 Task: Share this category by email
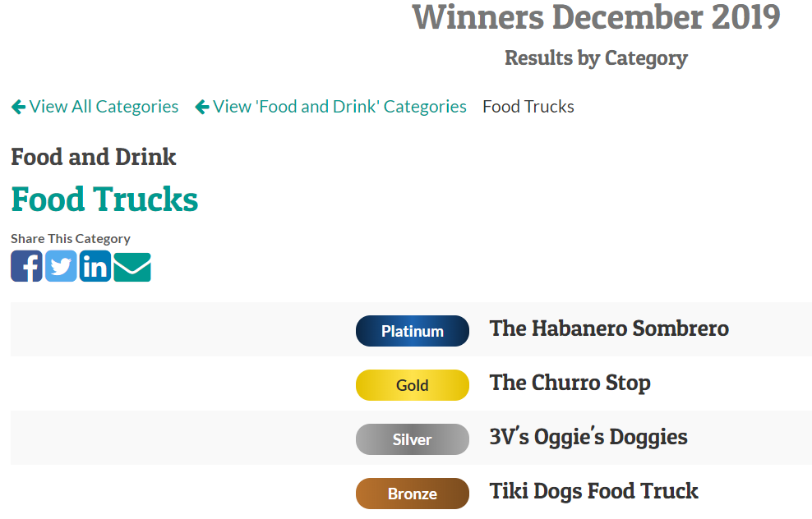[132, 266]
